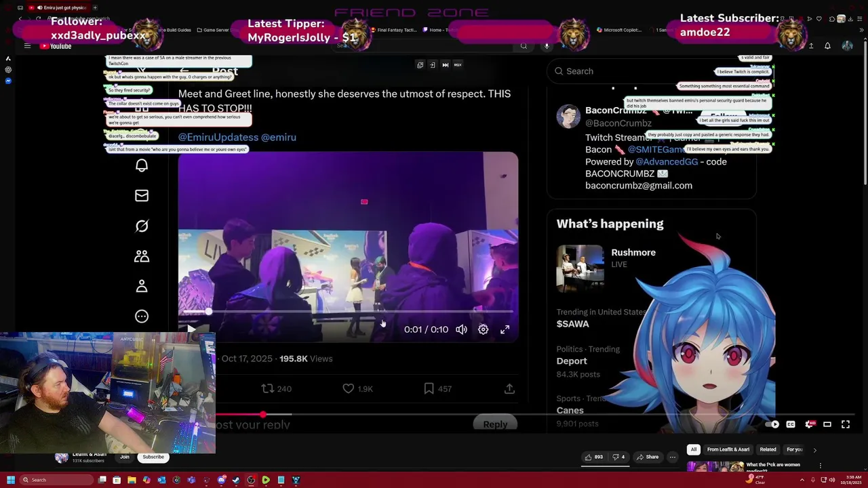Like the YouTube video with 893 likes

(x=594, y=457)
